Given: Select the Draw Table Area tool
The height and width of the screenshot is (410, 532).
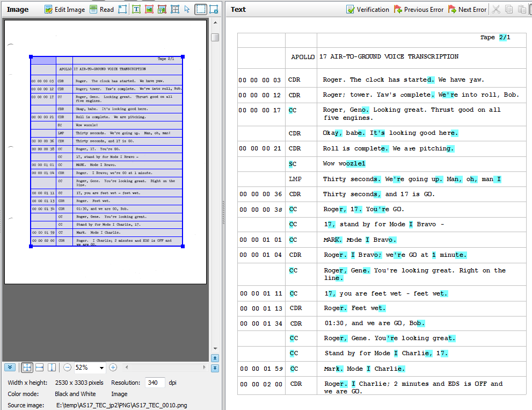Looking at the screenshot, I should click(174, 10).
